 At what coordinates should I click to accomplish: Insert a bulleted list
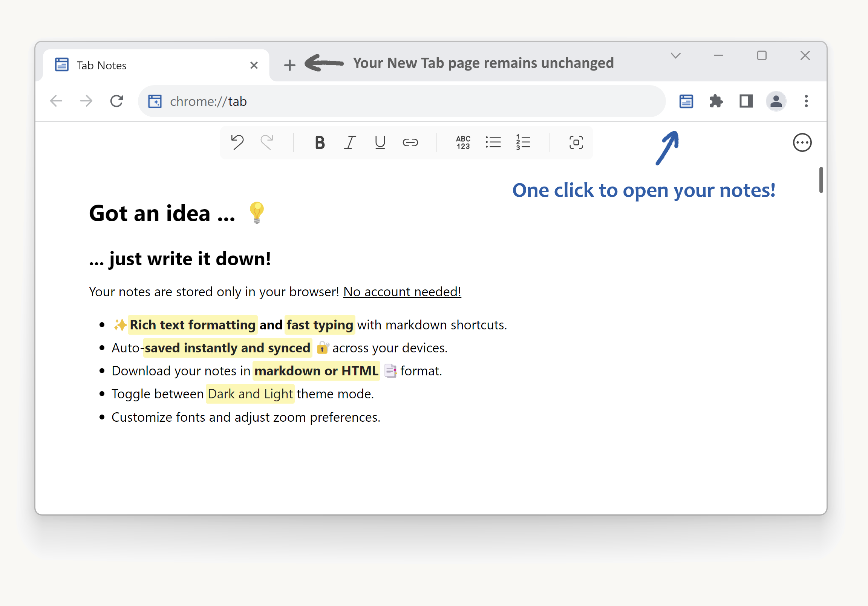(x=493, y=142)
